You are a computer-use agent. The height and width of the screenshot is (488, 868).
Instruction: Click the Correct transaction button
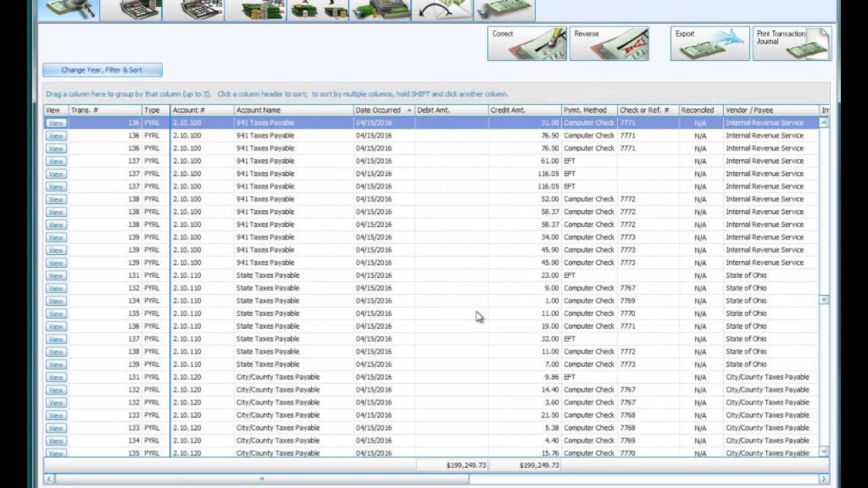[527, 44]
